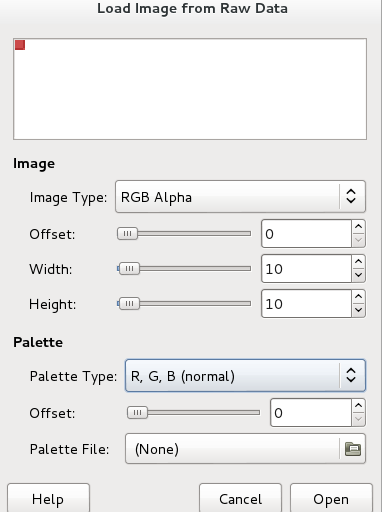Click the folder icon in Palette File chooser
Image resolution: width=382 pixels, height=512 pixels.
point(353,449)
